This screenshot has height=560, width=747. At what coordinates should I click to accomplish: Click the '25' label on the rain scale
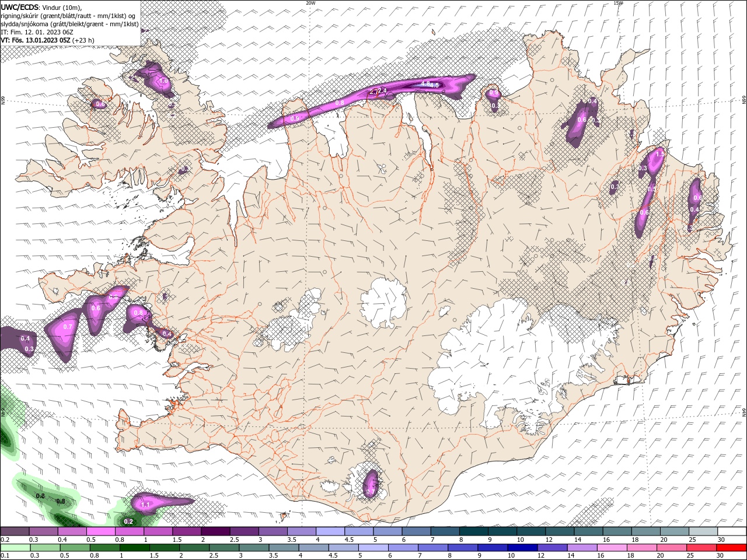(x=691, y=556)
